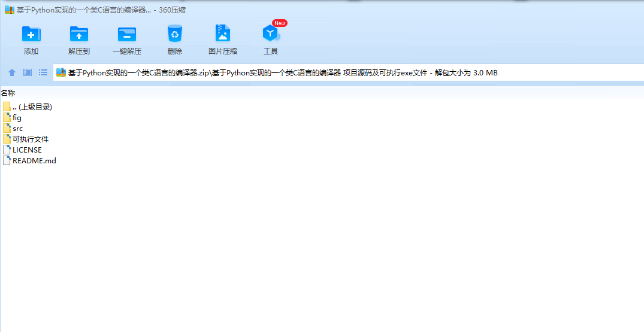Click the 删除 (Delete) trash icon
Screen dimensions: 644x332
pyautogui.click(x=175, y=33)
